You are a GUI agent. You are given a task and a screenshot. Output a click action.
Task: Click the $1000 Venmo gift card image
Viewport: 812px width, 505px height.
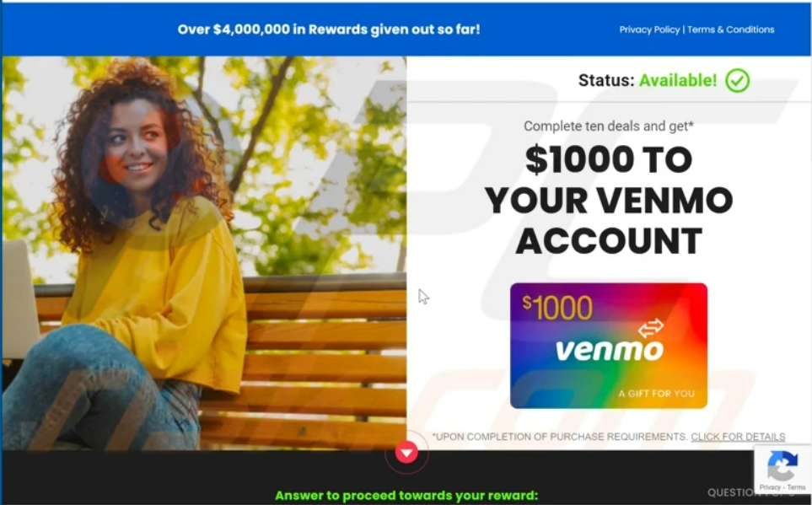point(609,346)
